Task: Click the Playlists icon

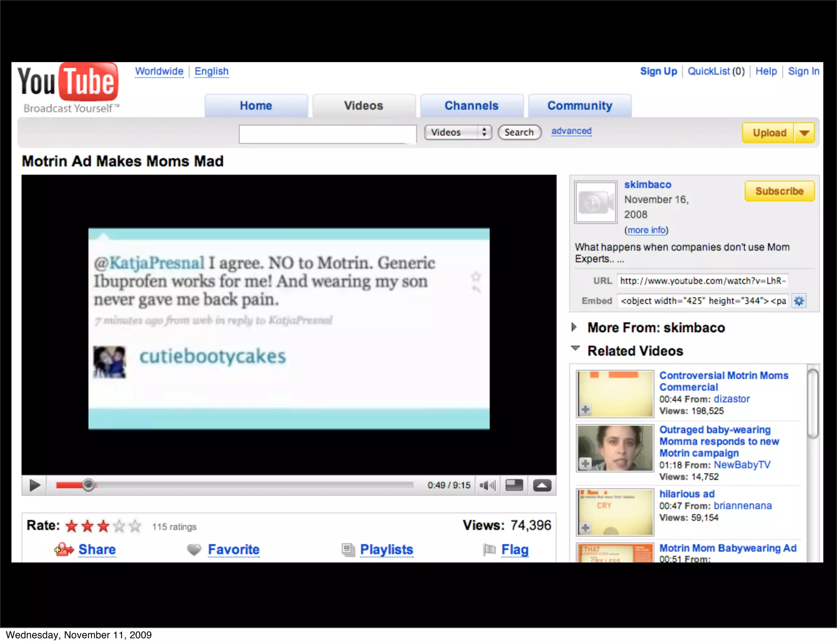Action: [x=348, y=550]
